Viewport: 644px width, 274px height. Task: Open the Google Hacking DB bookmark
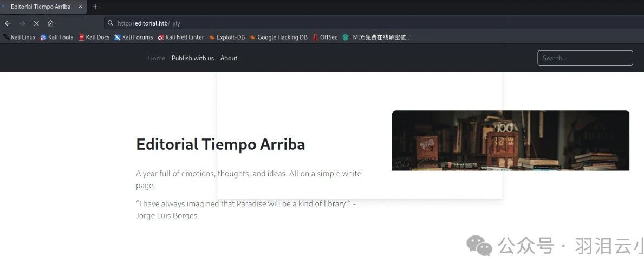(x=278, y=37)
